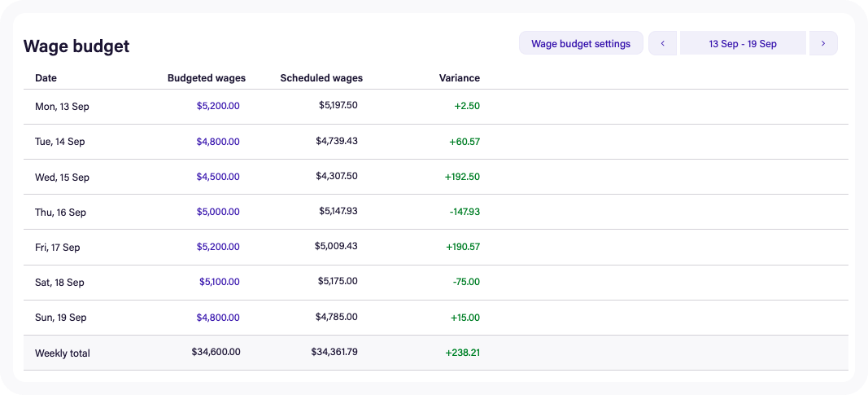
Task: Open the 13 Sep - 19 Sep date range
Action: click(743, 43)
